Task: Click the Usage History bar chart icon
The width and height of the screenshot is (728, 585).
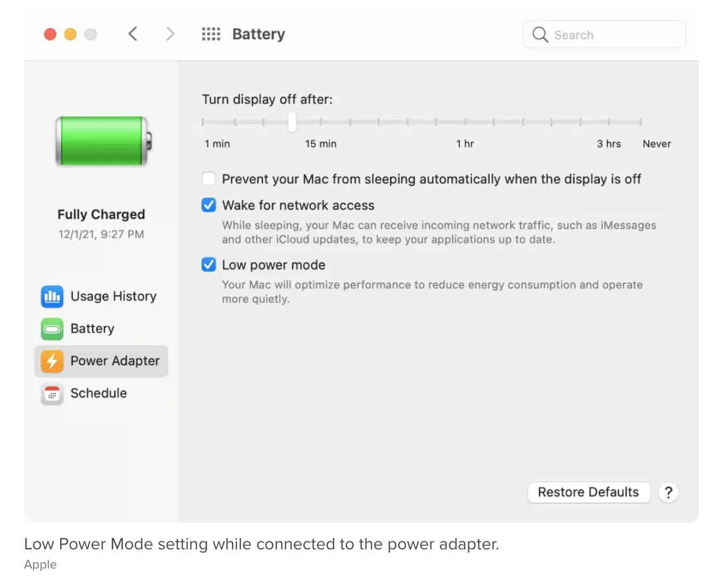Action: 52,296
